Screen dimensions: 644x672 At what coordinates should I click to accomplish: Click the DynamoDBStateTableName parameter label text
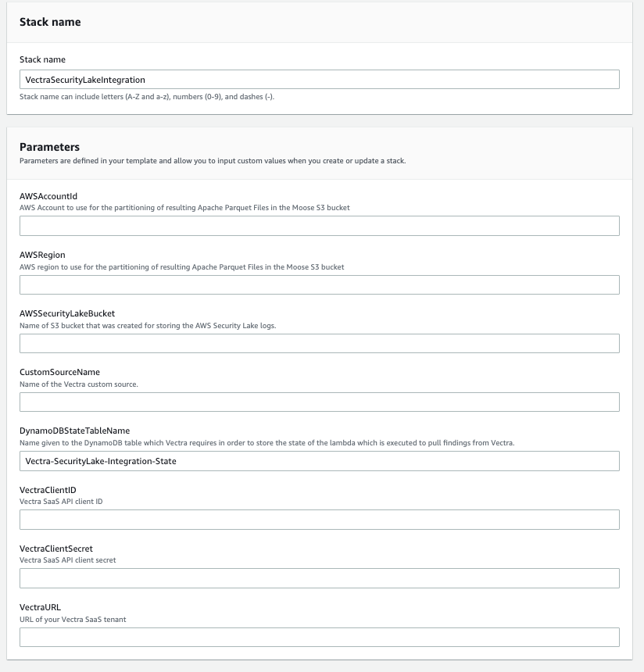coord(74,431)
